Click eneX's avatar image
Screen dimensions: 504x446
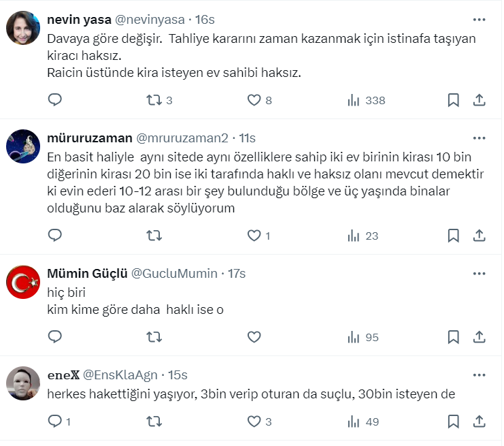click(22, 384)
